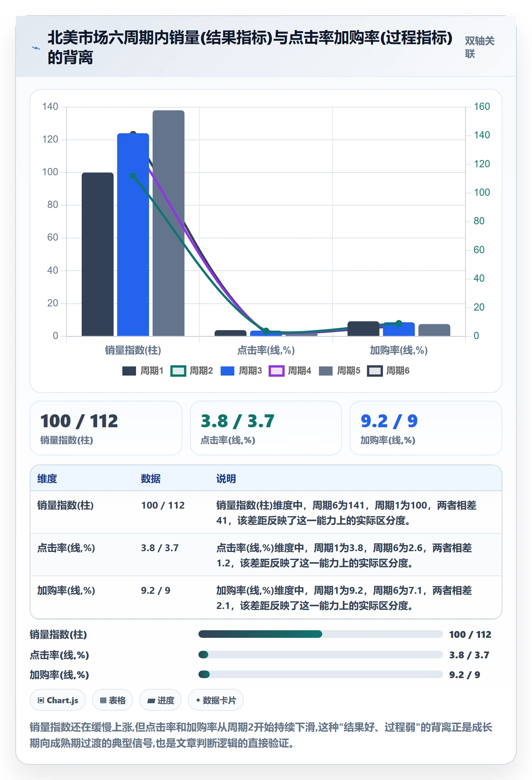The height and width of the screenshot is (780, 532).
Task: Select the 100 / 112 stat card
Action: point(106,428)
